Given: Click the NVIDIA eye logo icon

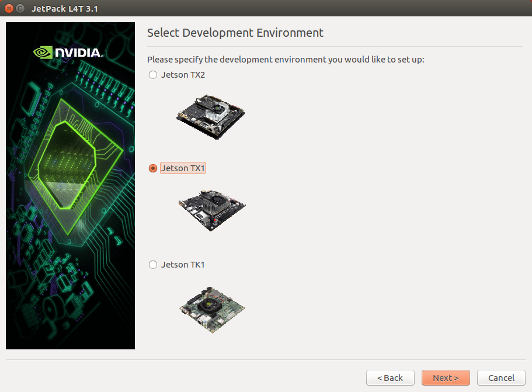Looking at the screenshot, I should pyautogui.click(x=43, y=53).
